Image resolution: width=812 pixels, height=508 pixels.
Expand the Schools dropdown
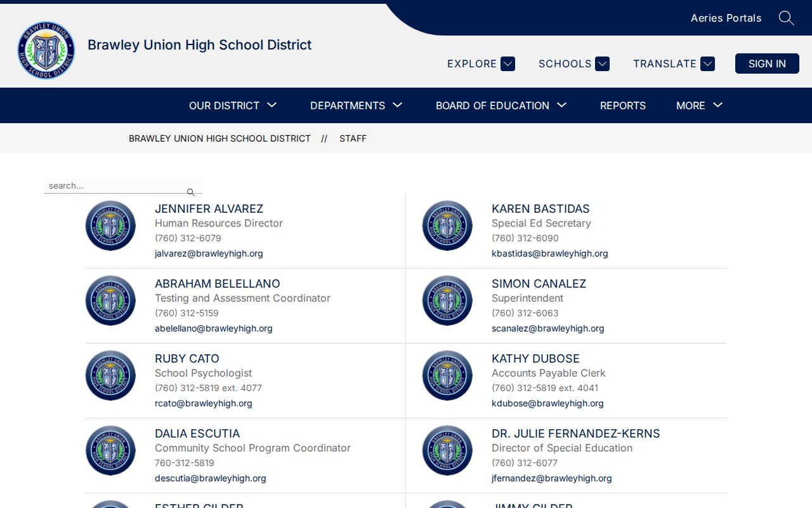point(573,63)
